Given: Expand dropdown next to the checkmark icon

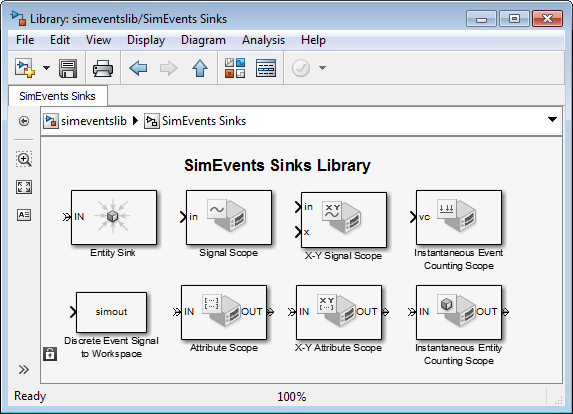Looking at the screenshot, I should (322, 68).
